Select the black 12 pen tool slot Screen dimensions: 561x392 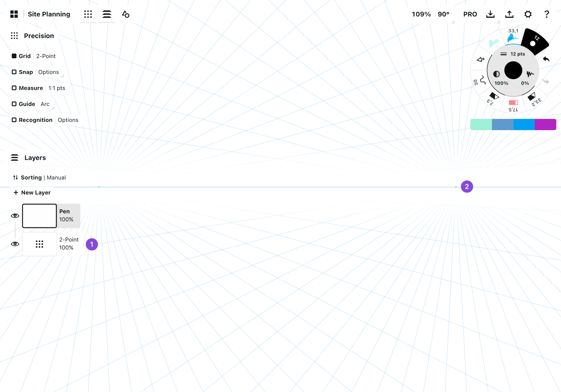(534, 41)
